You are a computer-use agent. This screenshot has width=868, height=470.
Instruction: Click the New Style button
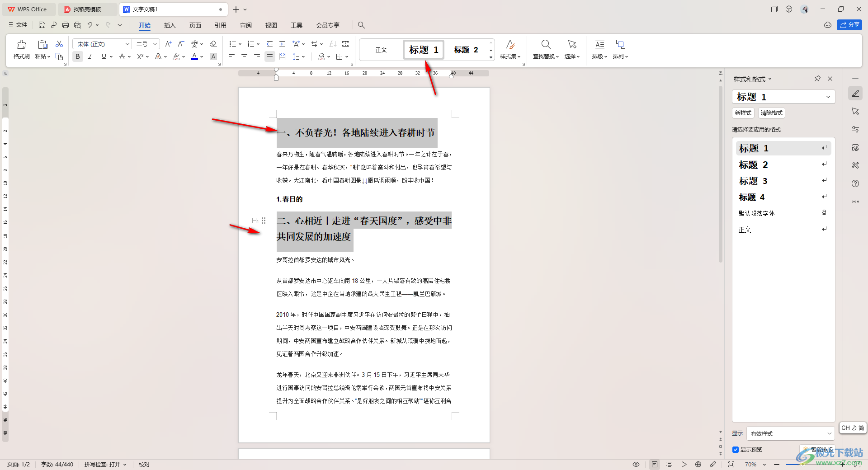pos(743,113)
